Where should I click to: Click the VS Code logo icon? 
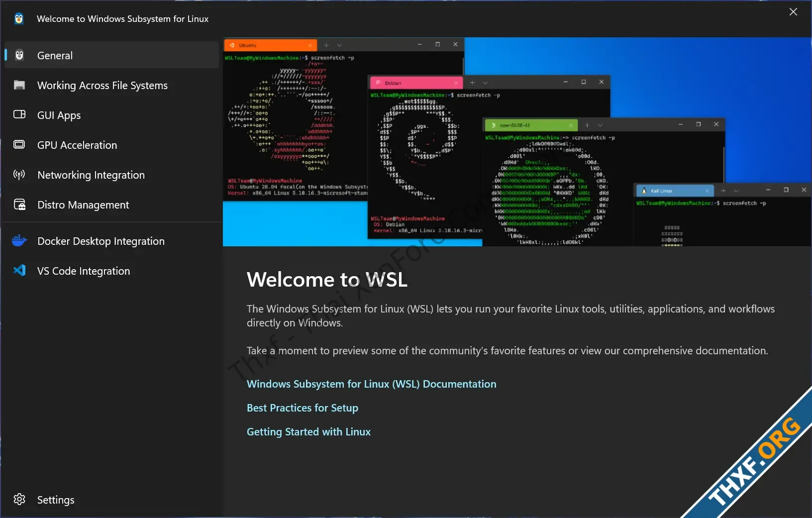pyautogui.click(x=19, y=271)
